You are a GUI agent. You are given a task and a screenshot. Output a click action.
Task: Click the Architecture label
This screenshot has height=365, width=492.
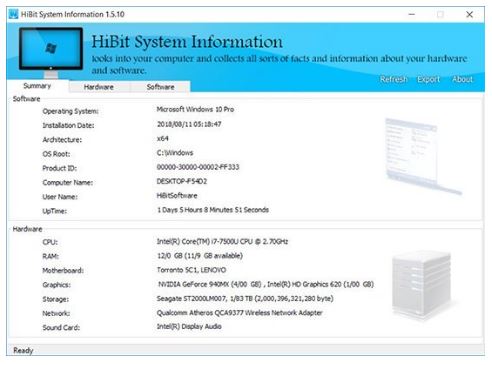pyautogui.click(x=62, y=140)
